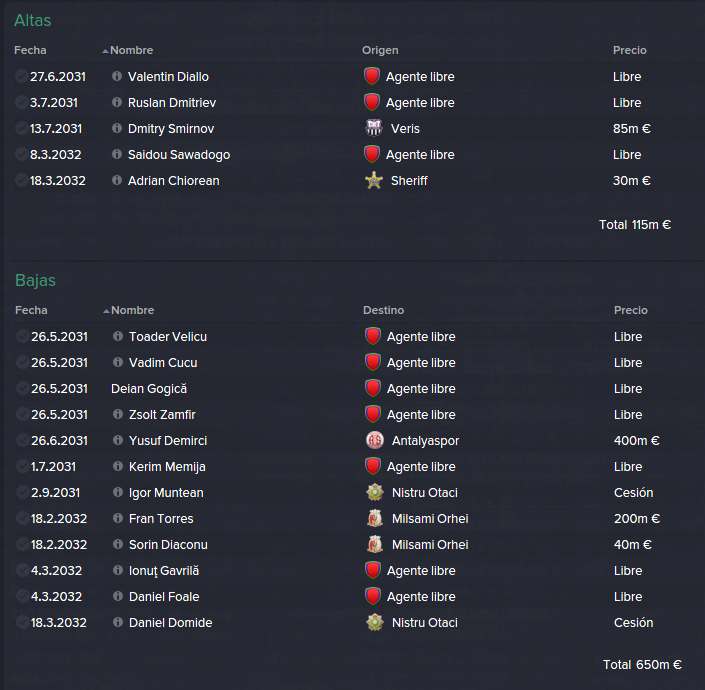
Task: Sort Bajas by the Nombre column arrow
Action: 107,311
